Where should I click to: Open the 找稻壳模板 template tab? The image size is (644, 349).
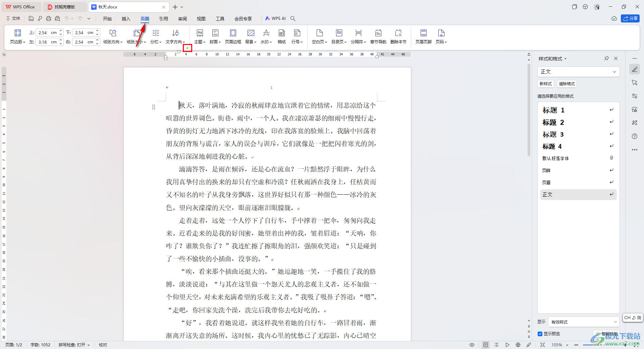[x=65, y=7]
